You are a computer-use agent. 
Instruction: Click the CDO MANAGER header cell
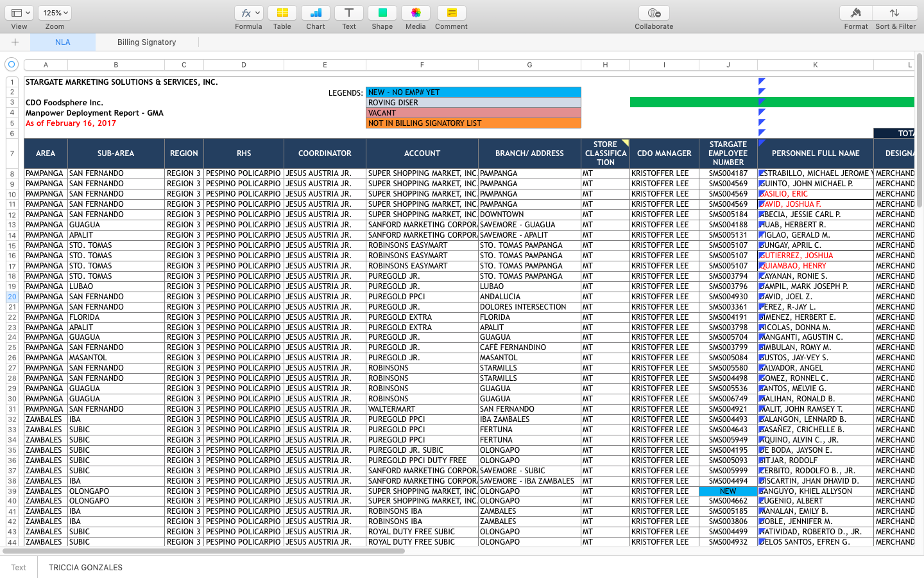click(x=664, y=153)
